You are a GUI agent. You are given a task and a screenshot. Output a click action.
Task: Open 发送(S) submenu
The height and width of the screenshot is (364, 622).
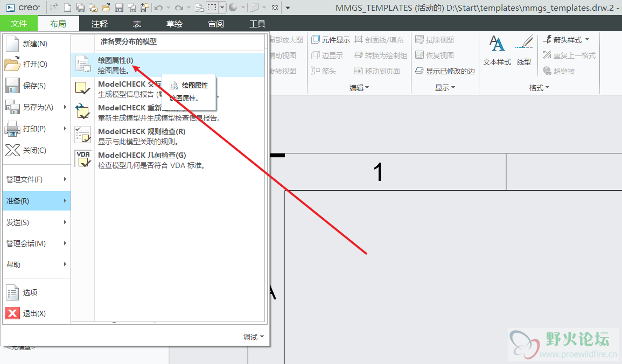[x=37, y=222]
